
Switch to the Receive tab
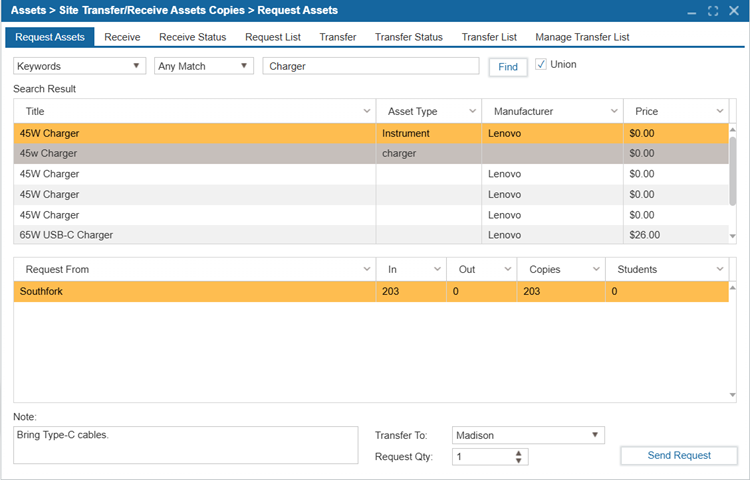point(122,37)
